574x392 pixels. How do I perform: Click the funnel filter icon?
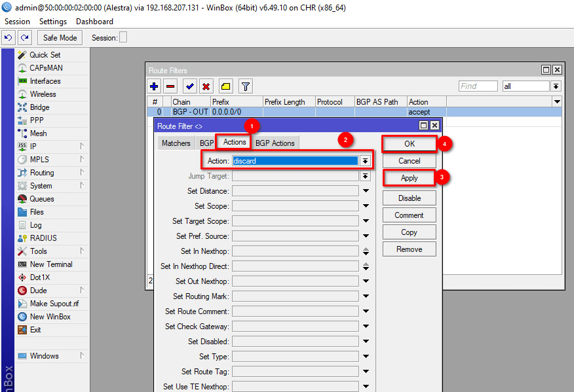coord(245,86)
